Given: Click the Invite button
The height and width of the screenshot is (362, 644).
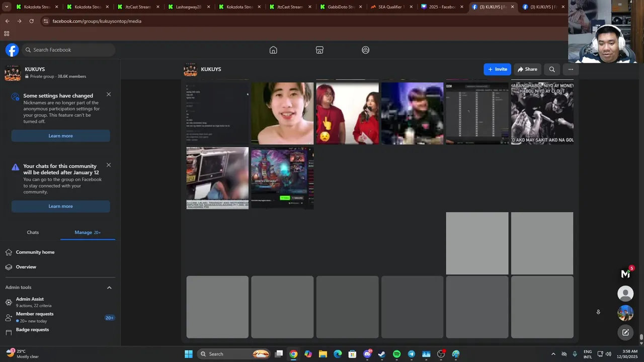Looking at the screenshot, I should 497,69.
